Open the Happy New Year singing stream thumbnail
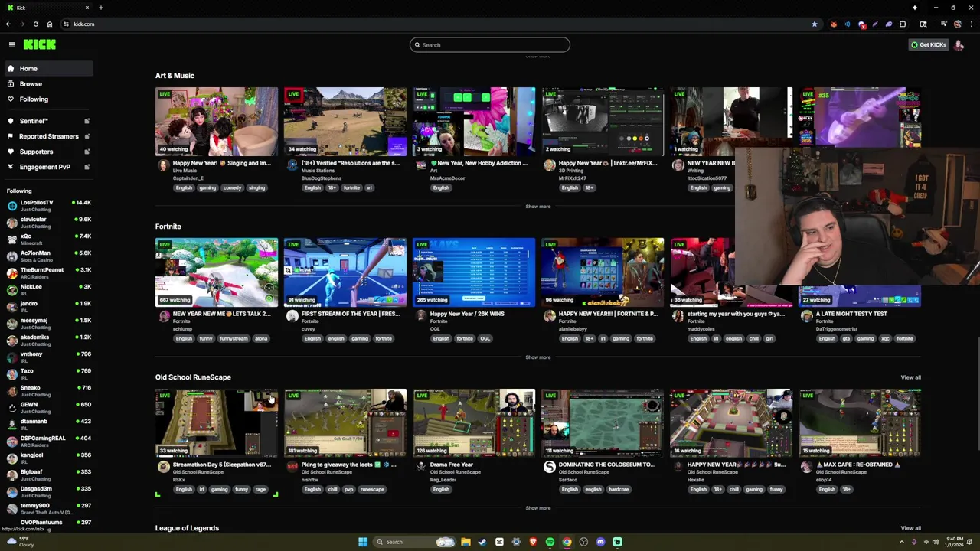The width and height of the screenshot is (980, 551). pyautogui.click(x=217, y=122)
